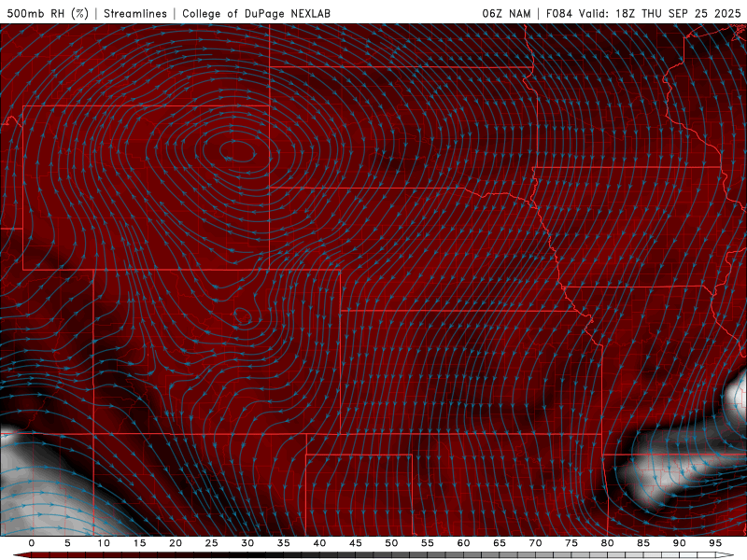Click the '60' value on the color scale
Viewport: 747px width, 560px height.
click(x=463, y=543)
